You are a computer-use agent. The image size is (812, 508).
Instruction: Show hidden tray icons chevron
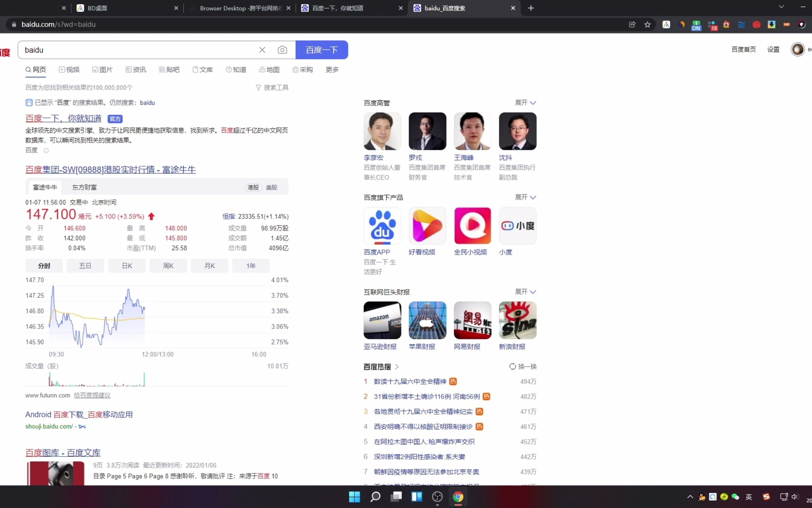click(x=690, y=497)
